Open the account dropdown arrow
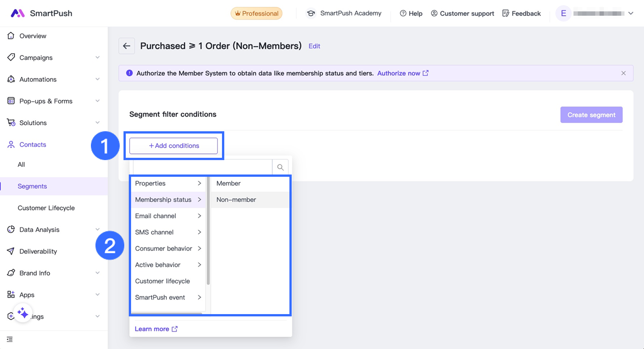Screen dimensions: 644x349 (631, 13)
